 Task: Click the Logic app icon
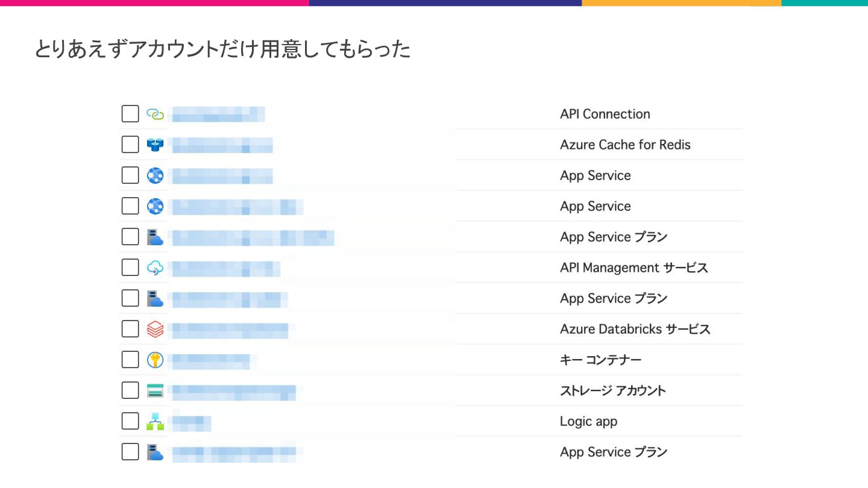pyautogui.click(x=155, y=421)
